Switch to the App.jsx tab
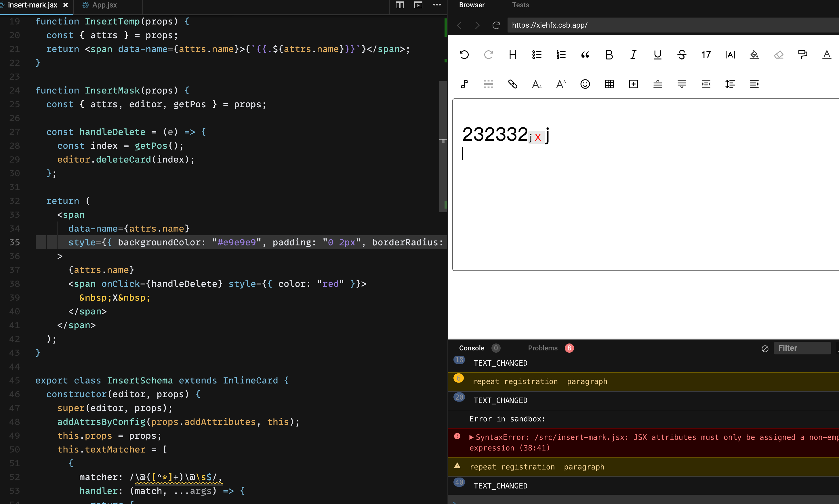 click(x=104, y=5)
